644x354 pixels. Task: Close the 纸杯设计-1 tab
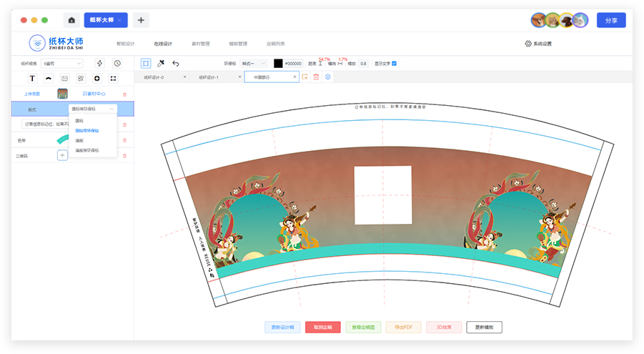tap(240, 77)
